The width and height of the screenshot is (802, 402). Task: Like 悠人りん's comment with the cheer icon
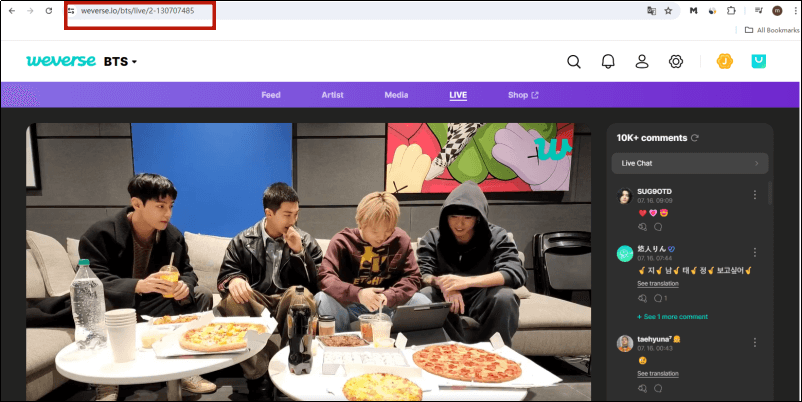642,298
